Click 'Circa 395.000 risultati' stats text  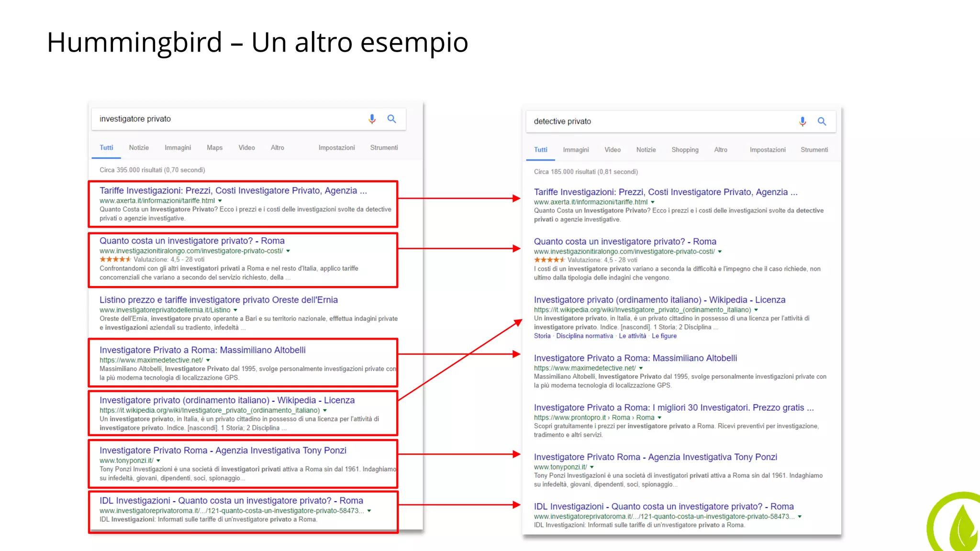tap(152, 170)
